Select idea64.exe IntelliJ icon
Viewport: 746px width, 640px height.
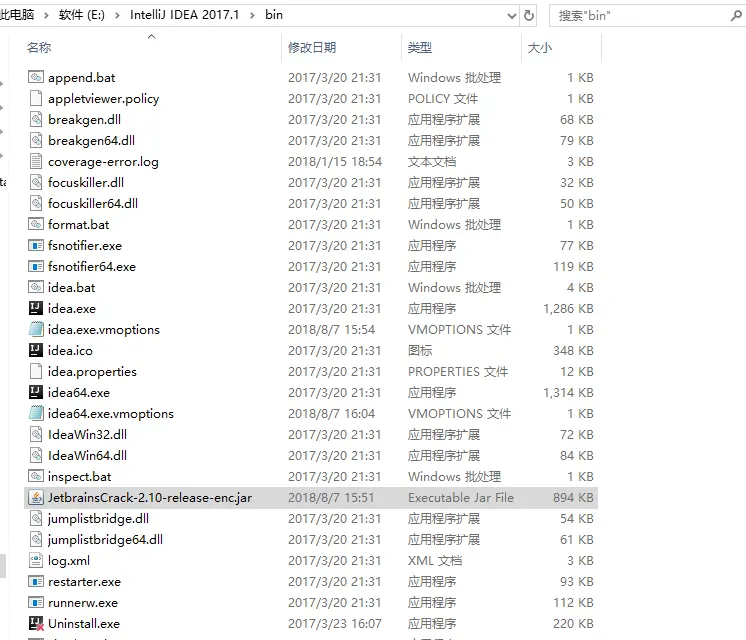pyautogui.click(x=36, y=392)
